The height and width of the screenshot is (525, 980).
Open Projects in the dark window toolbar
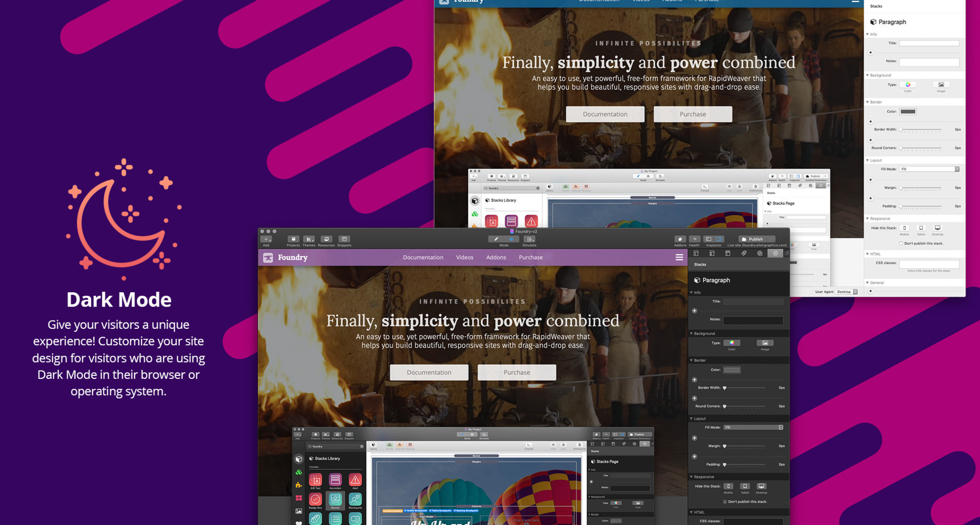(x=293, y=239)
